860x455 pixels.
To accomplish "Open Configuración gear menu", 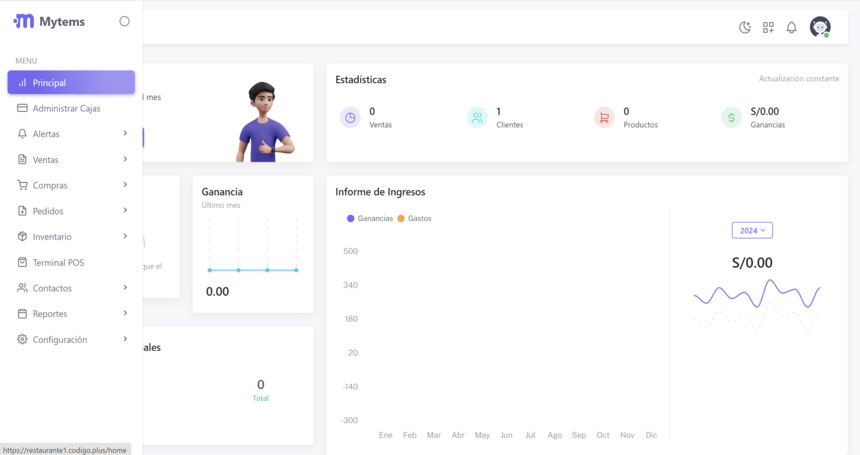I will pyautogui.click(x=60, y=340).
